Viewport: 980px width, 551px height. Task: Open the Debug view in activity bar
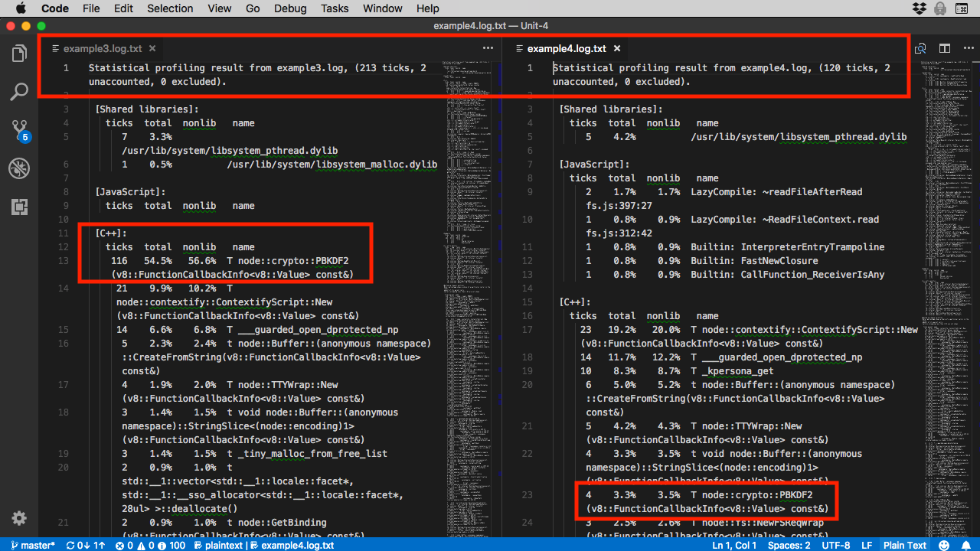coord(19,168)
